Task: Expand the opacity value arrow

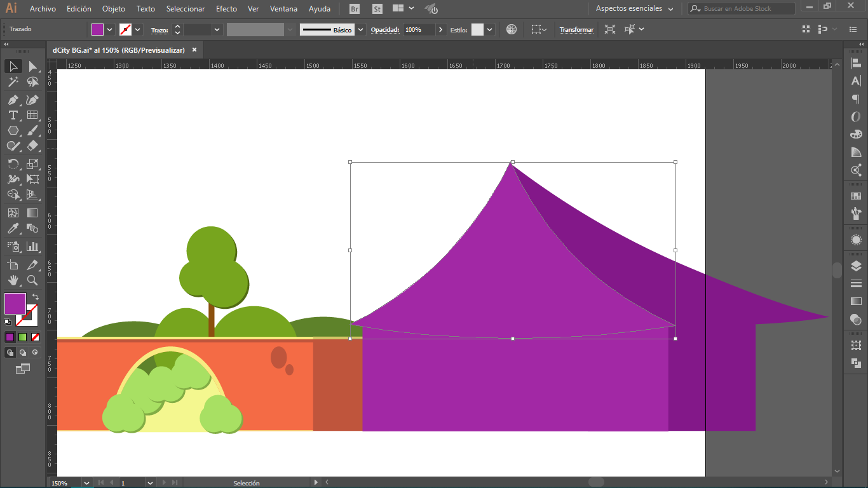Action: pos(441,29)
